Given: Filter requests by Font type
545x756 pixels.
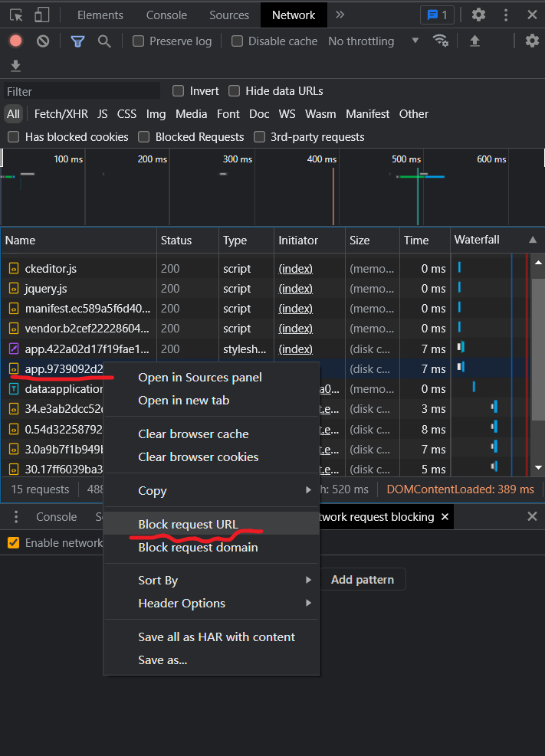Looking at the screenshot, I should pos(228,114).
